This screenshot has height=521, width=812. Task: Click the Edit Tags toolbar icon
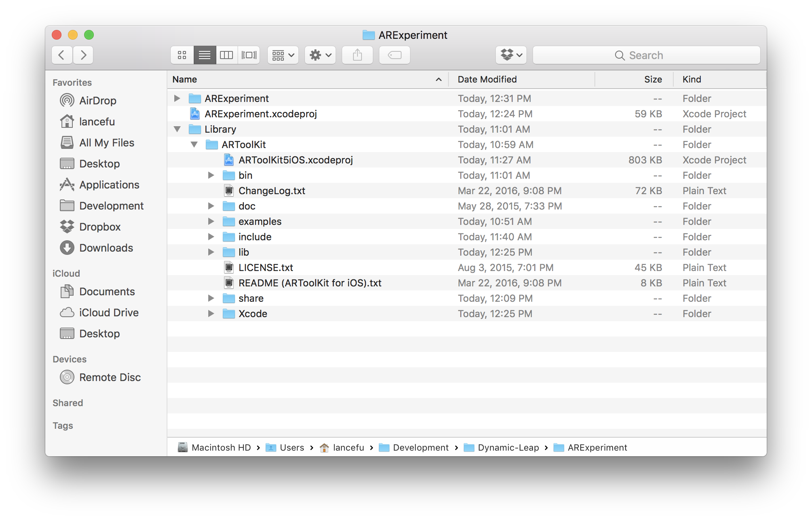click(394, 55)
